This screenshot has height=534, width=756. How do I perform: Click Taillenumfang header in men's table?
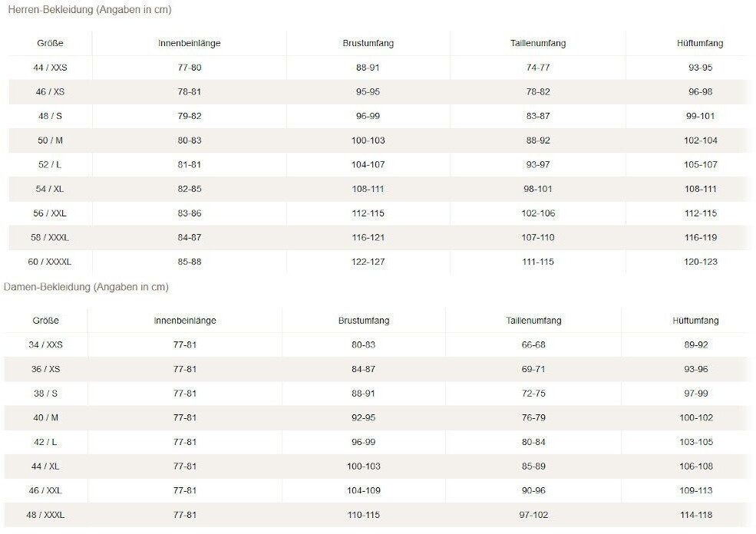[537, 44]
